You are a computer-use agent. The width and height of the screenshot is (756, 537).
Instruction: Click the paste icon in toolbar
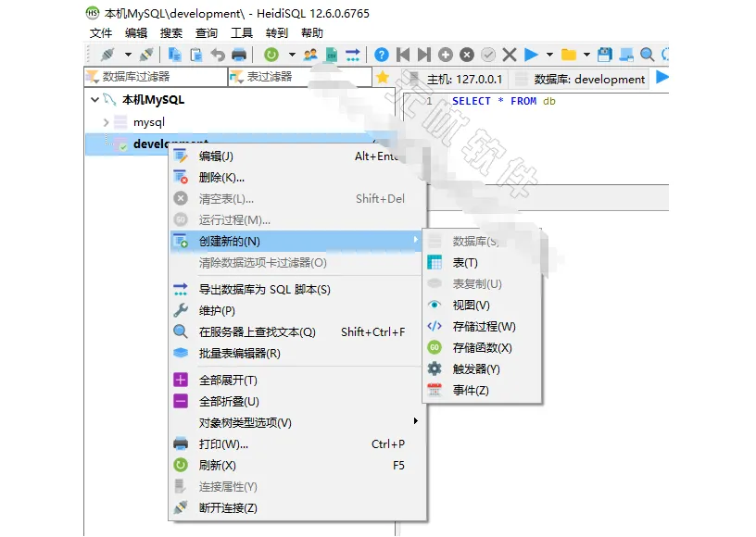(x=196, y=55)
